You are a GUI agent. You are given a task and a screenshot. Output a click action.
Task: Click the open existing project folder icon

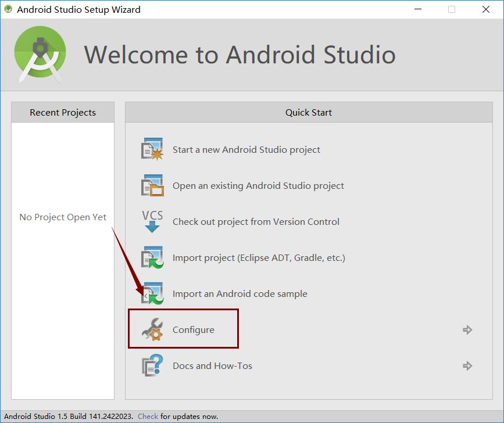coord(152,185)
